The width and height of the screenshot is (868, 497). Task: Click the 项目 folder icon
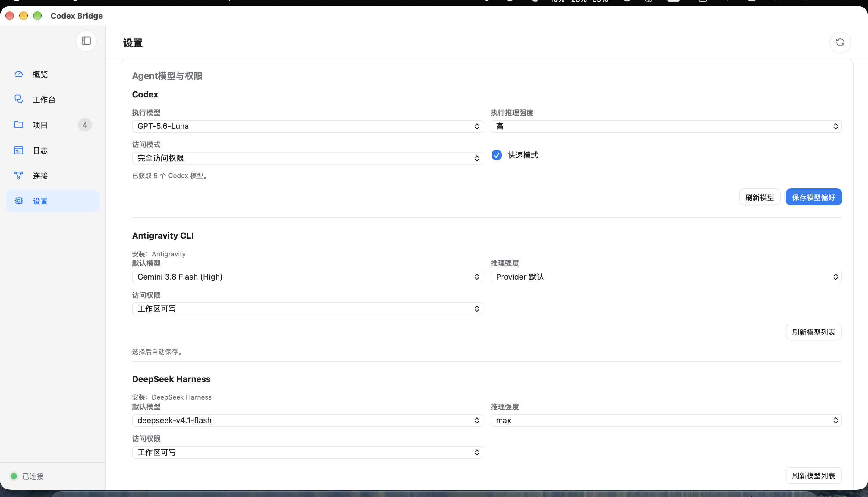point(19,125)
